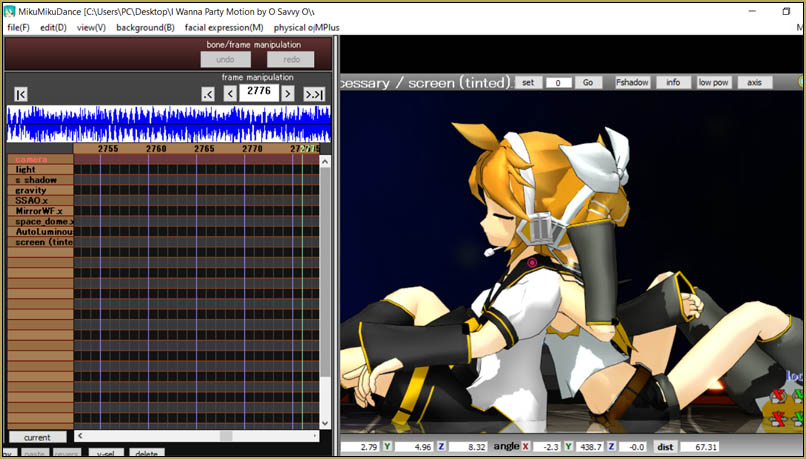Click timeline vertical scrollbar up arrow
The width and height of the screenshot is (806, 459).
325,161
